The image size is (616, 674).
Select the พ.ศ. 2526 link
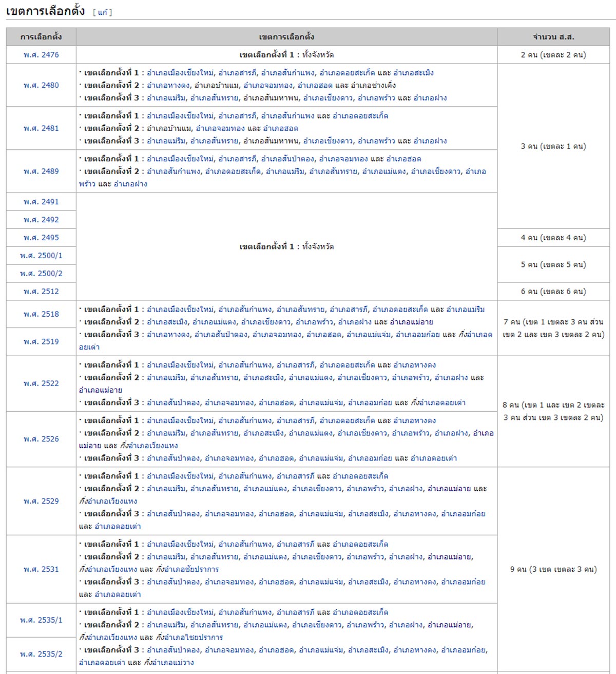(x=41, y=439)
